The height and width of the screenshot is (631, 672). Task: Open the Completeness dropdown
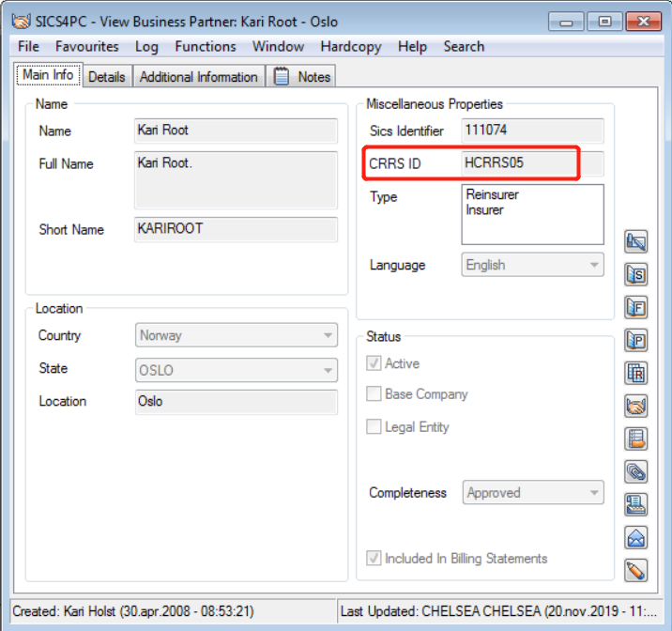coord(532,492)
